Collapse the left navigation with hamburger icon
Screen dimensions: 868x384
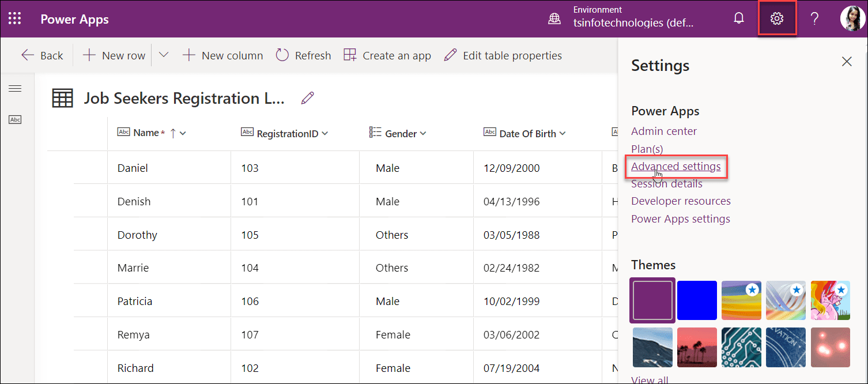pyautogui.click(x=15, y=88)
